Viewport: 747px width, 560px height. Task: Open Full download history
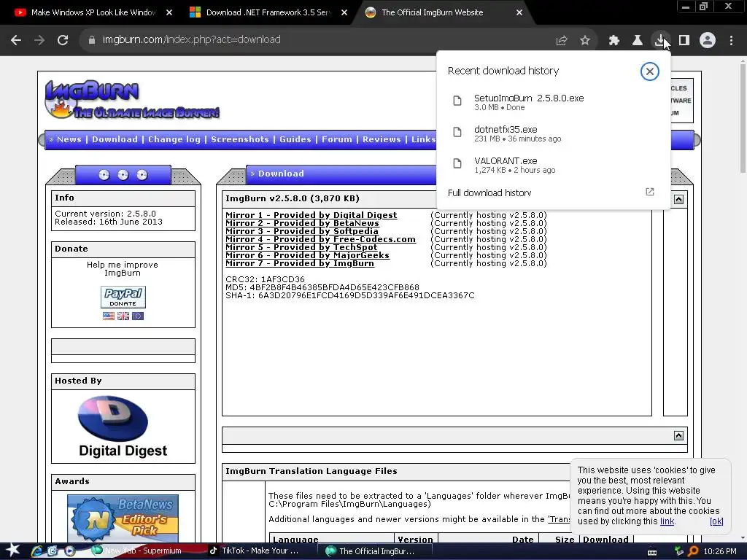point(489,192)
